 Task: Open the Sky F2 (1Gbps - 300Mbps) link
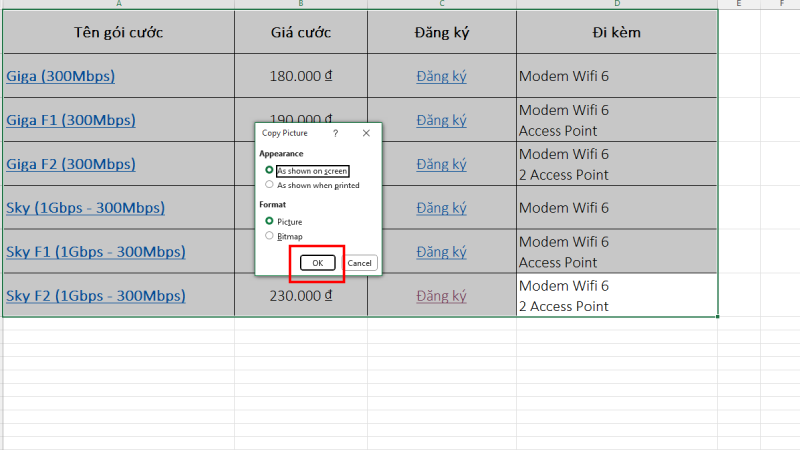click(95, 296)
